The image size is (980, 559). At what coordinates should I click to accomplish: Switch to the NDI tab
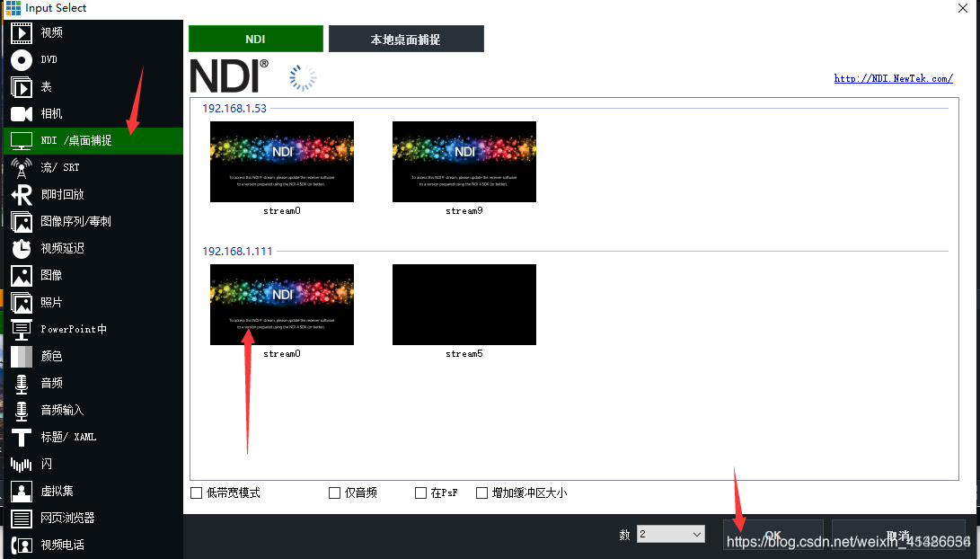(x=256, y=39)
